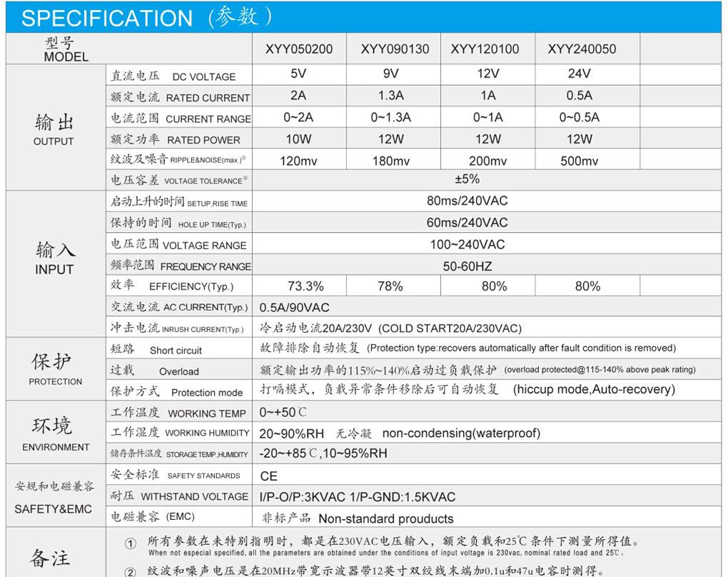Image resolution: width=728 pixels, height=577 pixels.
Task: Click the 73.3% efficiency cell
Action: [x=305, y=286]
